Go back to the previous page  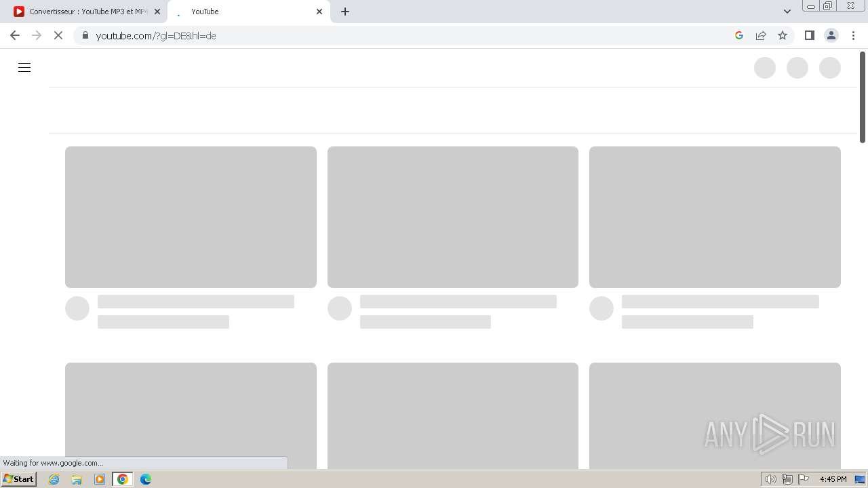click(x=15, y=35)
